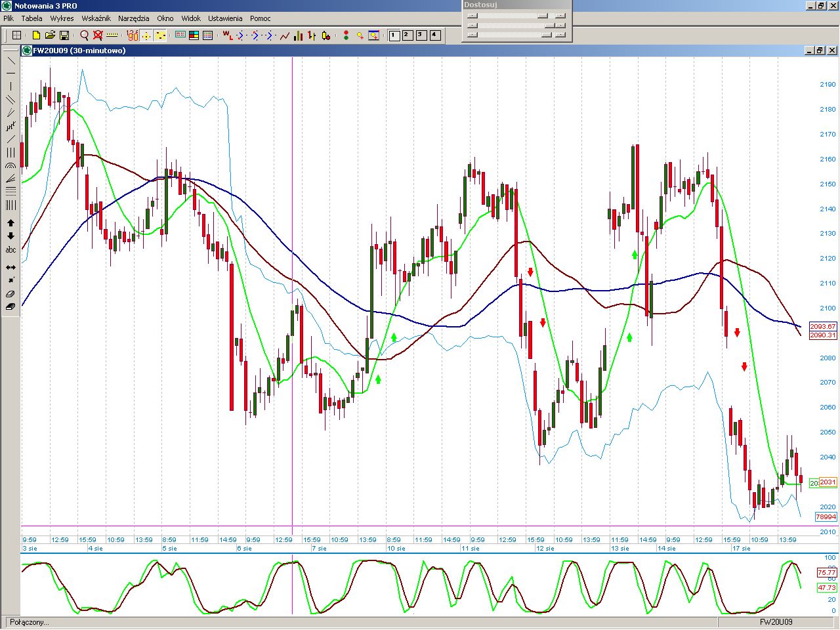Select the magnifier zoom tool
The width and height of the screenshot is (840, 630).
[84, 35]
